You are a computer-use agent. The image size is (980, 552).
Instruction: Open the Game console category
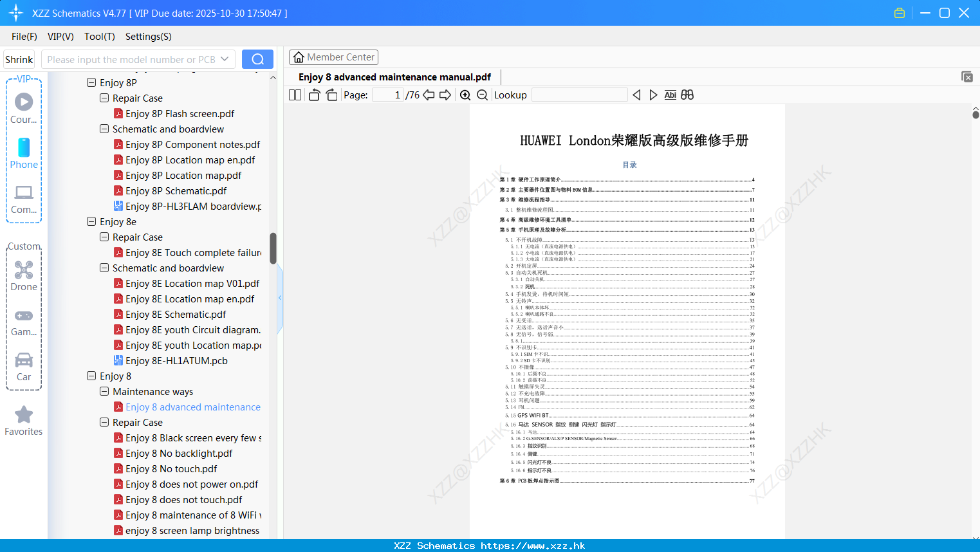tap(24, 322)
